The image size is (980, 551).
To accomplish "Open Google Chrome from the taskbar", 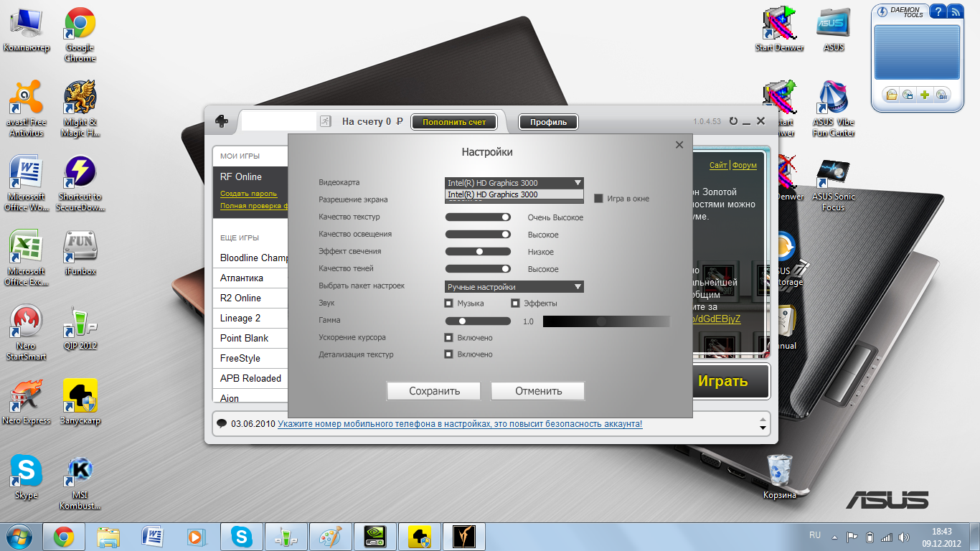I will 64,536.
